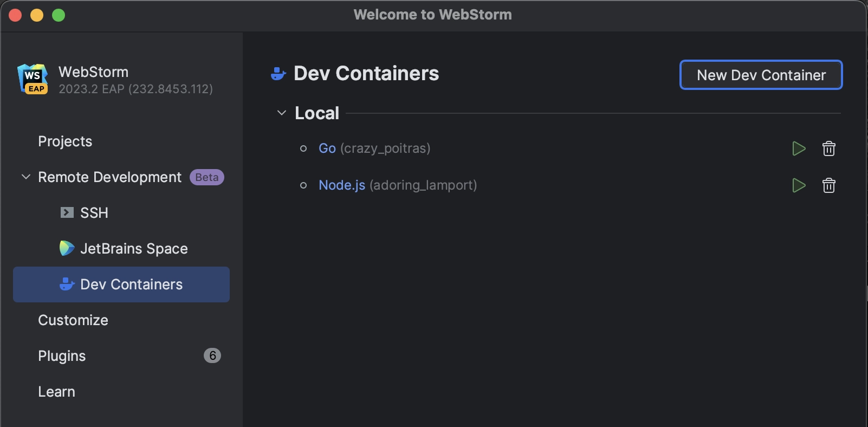Click the WebStorm product name text
The width and height of the screenshot is (868, 427).
click(x=93, y=72)
